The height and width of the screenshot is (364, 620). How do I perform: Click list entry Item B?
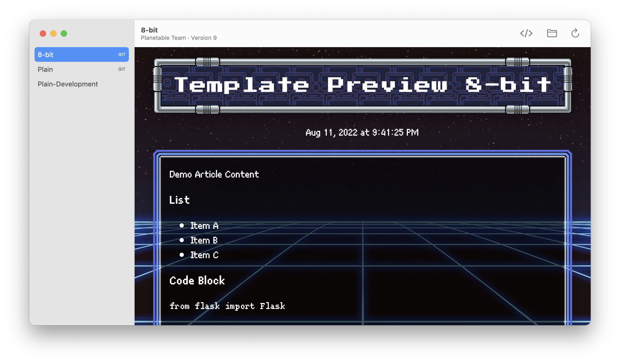coord(204,240)
